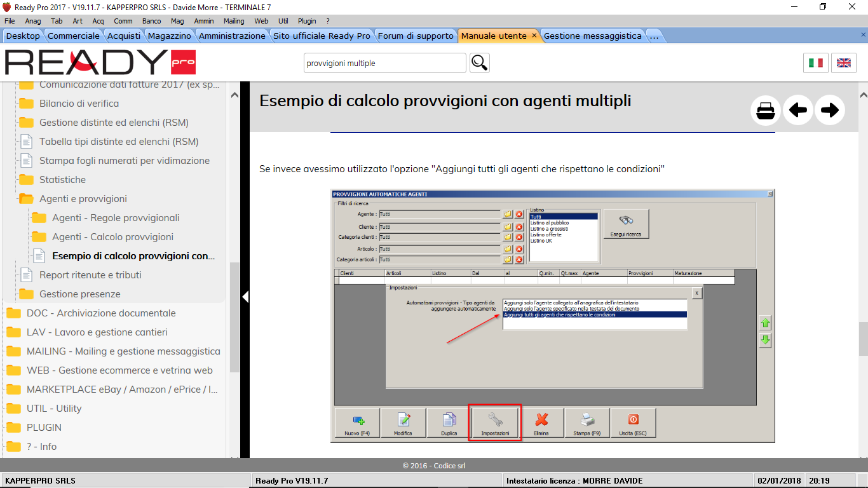This screenshot has height=488, width=868.
Task: Open the Mag menu
Action: pyautogui.click(x=177, y=21)
